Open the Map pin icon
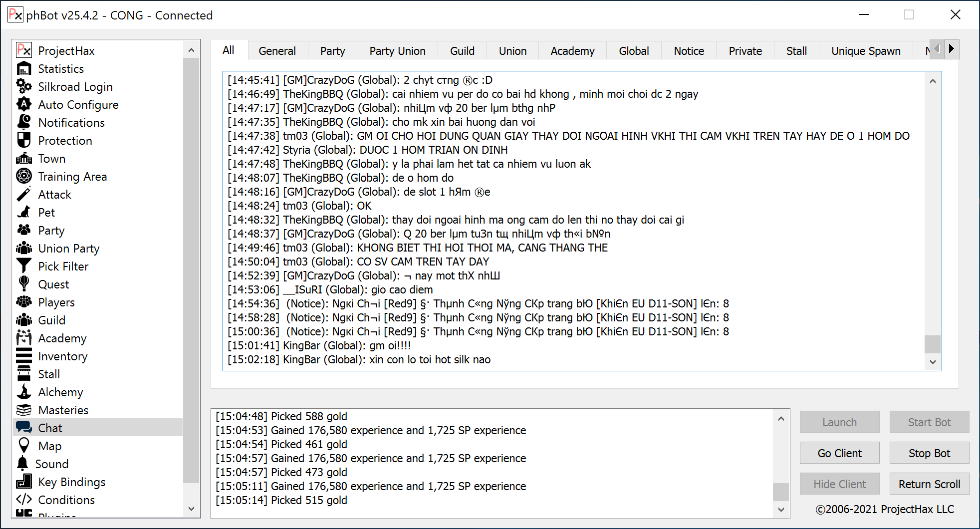 coord(24,446)
